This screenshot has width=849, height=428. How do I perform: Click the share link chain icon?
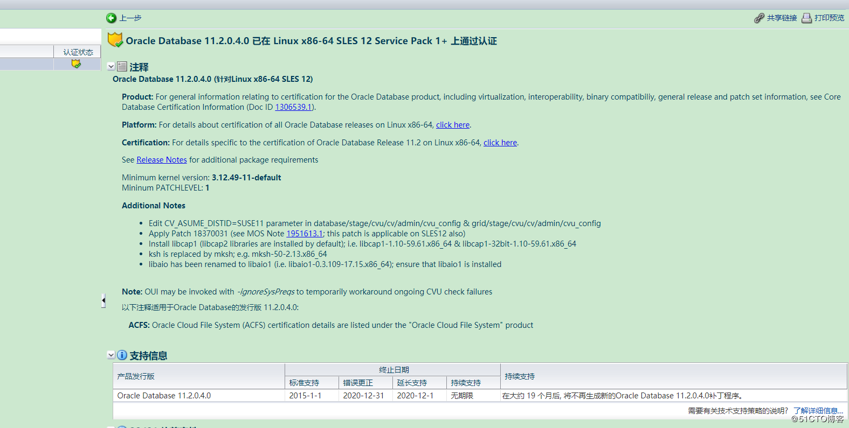point(759,18)
